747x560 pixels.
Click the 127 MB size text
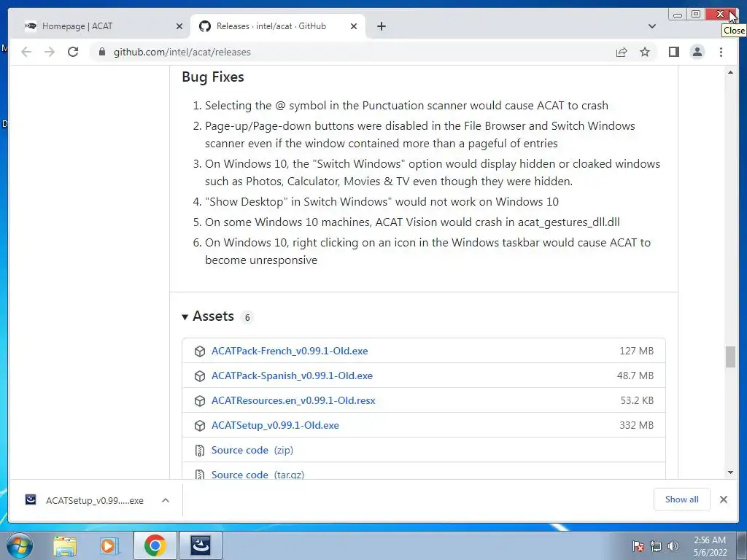[636, 351]
